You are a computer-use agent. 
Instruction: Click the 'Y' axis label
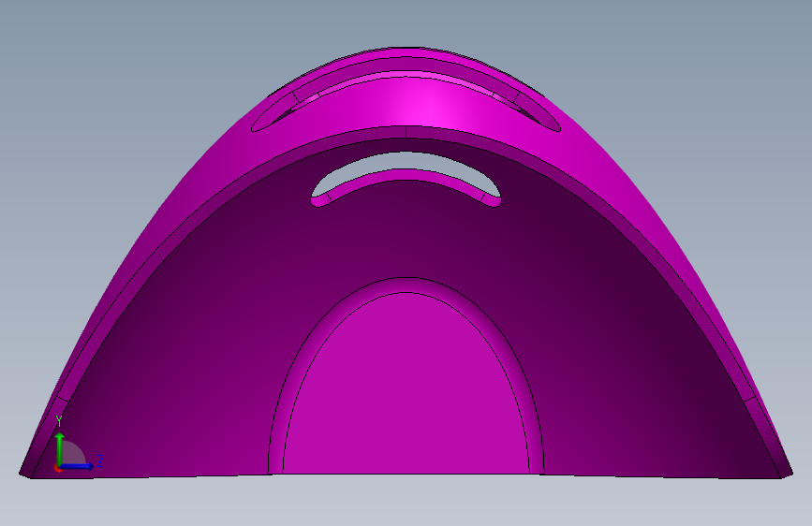(x=59, y=421)
